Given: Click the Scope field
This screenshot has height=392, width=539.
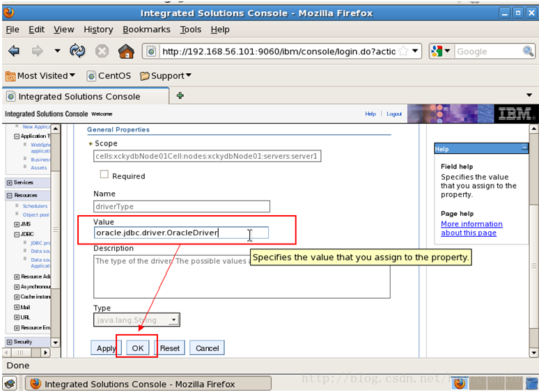Looking at the screenshot, I should tap(207, 156).
